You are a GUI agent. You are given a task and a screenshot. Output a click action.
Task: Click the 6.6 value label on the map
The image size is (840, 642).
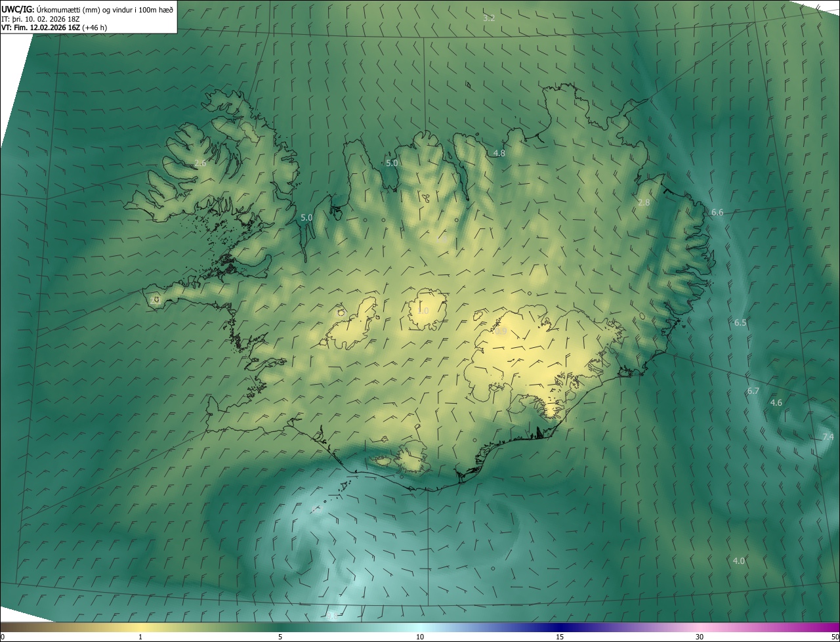pyautogui.click(x=717, y=212)
